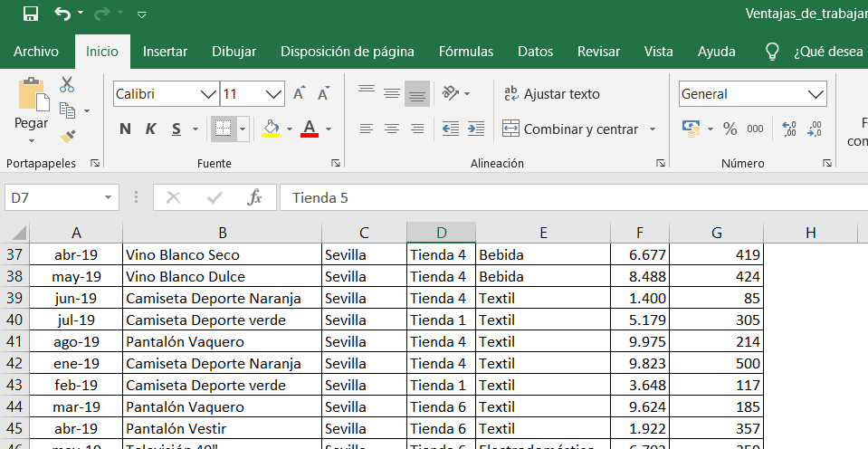Open the Fórmulas tab
Viewport: 868px width, 449px height.
tap(465, 52)
